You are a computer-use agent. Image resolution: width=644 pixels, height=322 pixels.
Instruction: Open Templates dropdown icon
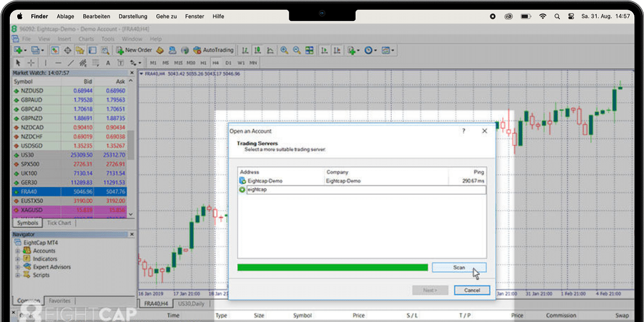pos(387,50)
